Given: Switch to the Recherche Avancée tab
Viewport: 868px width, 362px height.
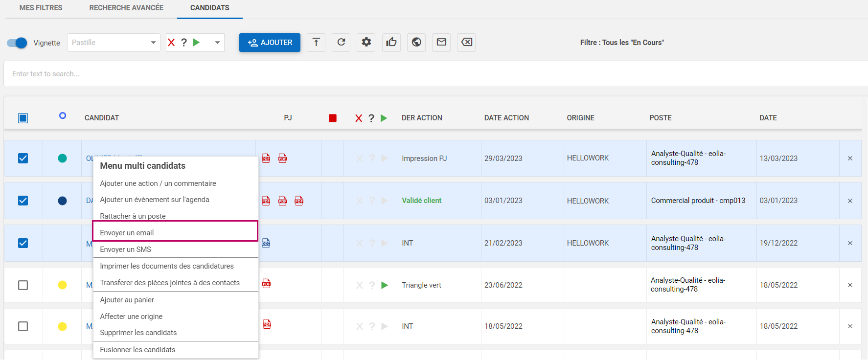Looking at the screenshot, I should point(126,8).
